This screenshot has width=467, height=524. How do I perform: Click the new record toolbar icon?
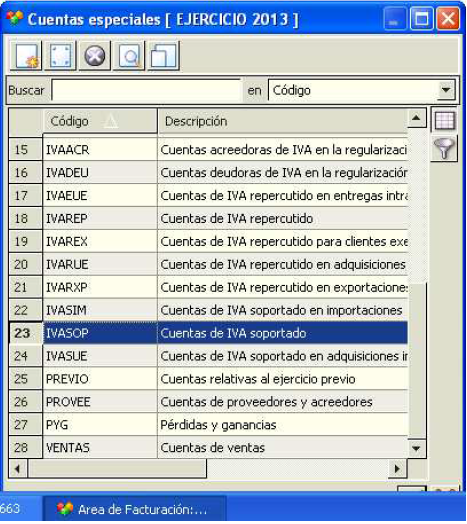tap(26, 55)
